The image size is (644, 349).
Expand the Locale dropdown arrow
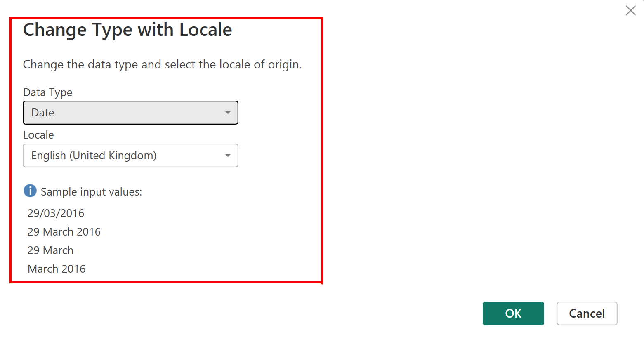pyautogui.click(x=228, y=156)
